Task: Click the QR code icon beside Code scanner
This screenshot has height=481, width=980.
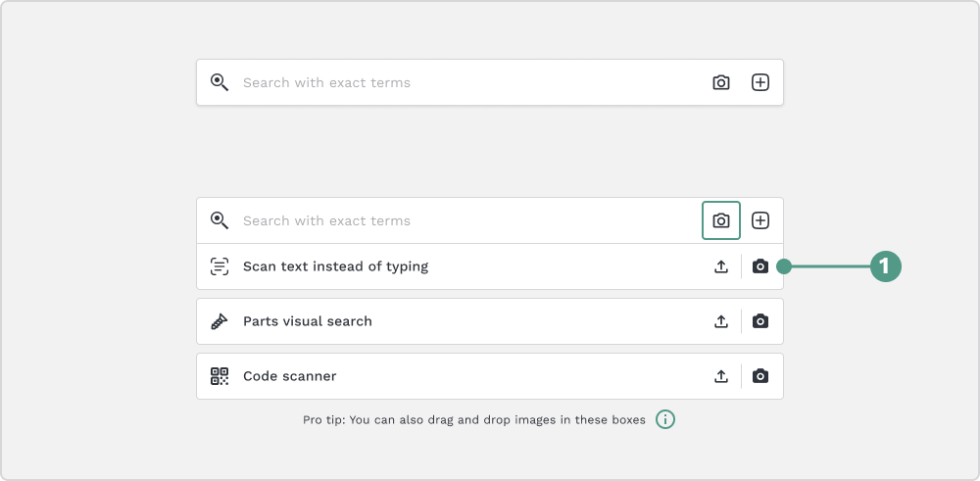Action: point(220,377)
